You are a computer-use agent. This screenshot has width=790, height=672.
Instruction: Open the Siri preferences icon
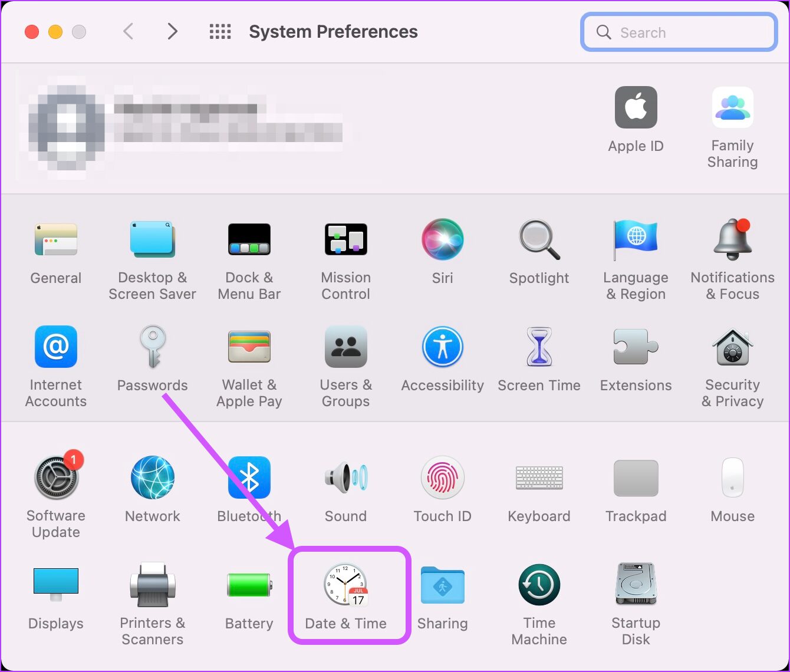(443, 240)
